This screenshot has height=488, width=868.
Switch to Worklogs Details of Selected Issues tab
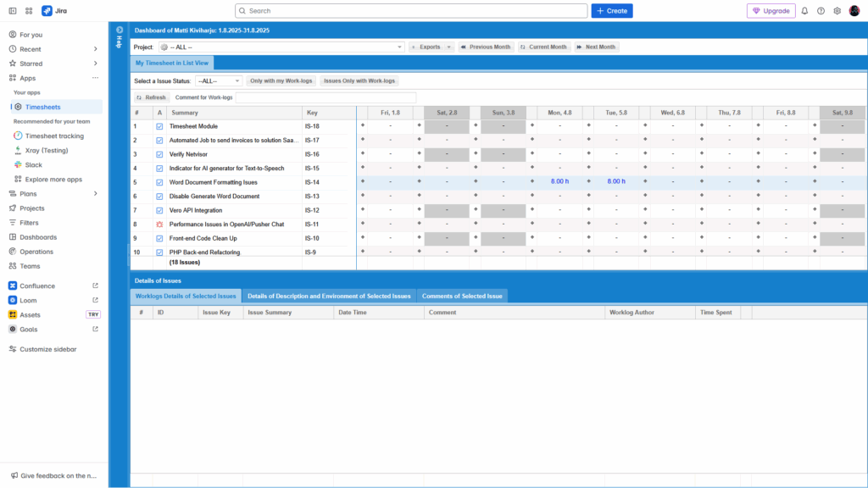(x=186, y=296)
